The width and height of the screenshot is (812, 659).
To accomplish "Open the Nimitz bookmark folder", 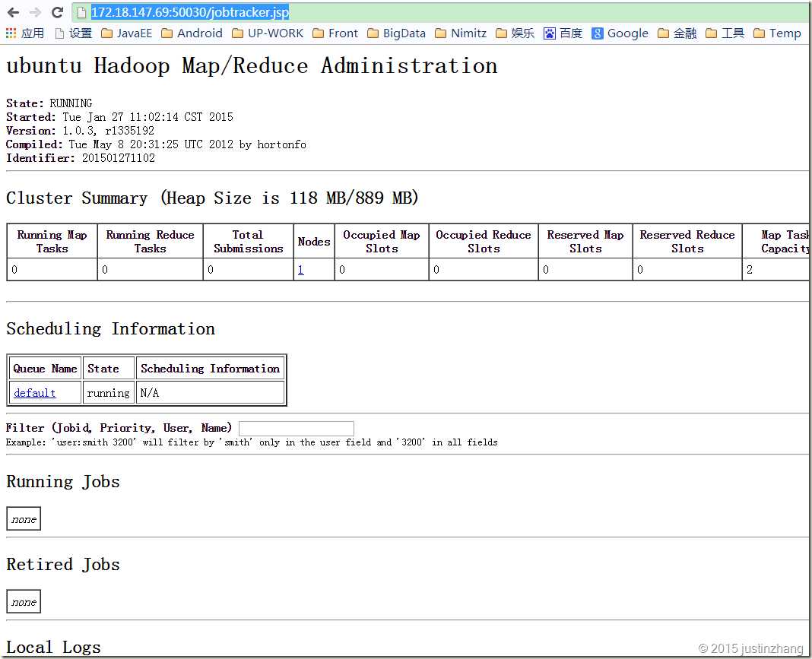I will (461, 33).
